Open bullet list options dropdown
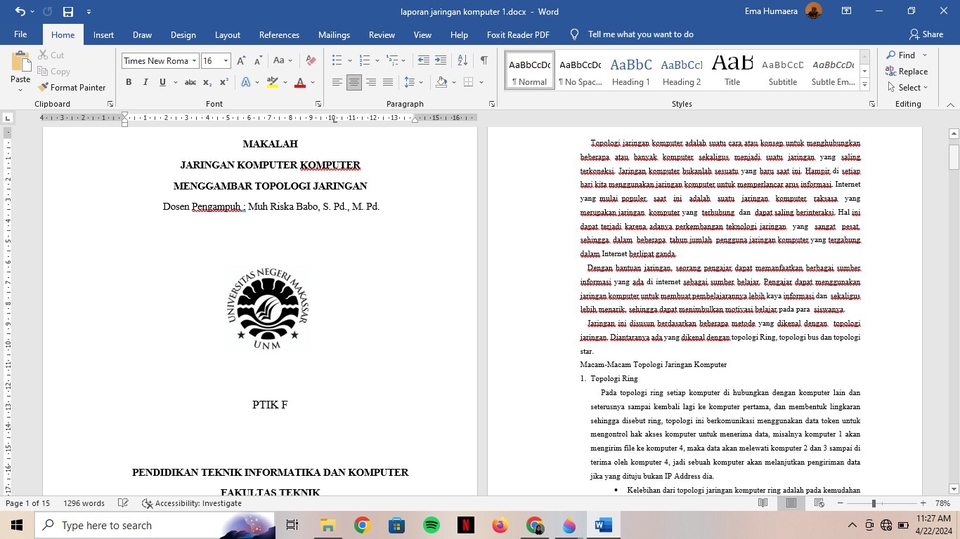 coord(350,60)
